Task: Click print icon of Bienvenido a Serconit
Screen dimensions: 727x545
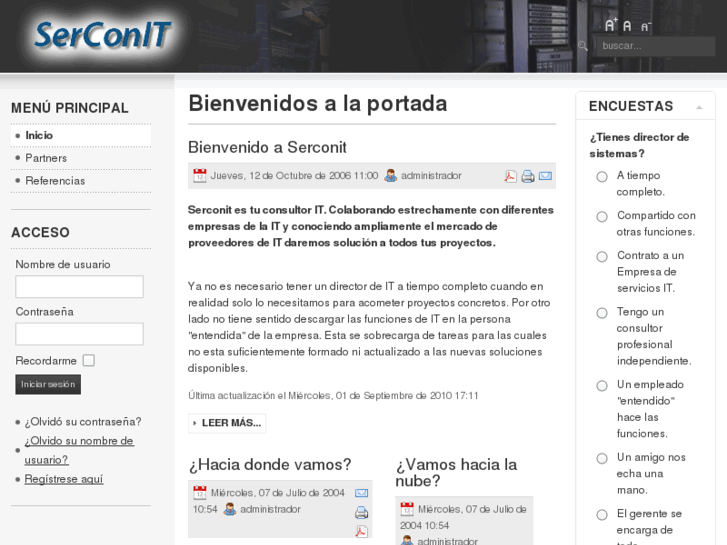Action: pos(528,176)
